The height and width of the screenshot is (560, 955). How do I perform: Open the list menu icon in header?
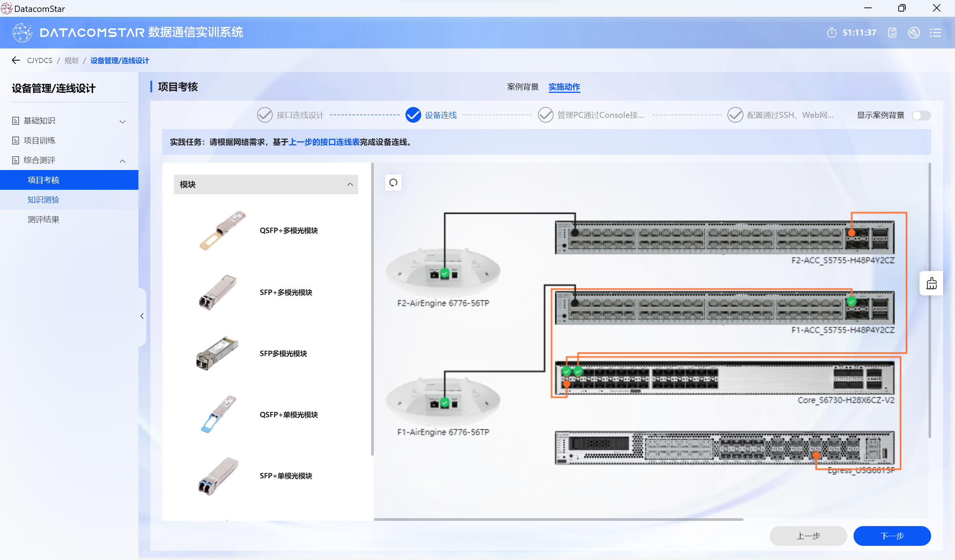(935, 32)
